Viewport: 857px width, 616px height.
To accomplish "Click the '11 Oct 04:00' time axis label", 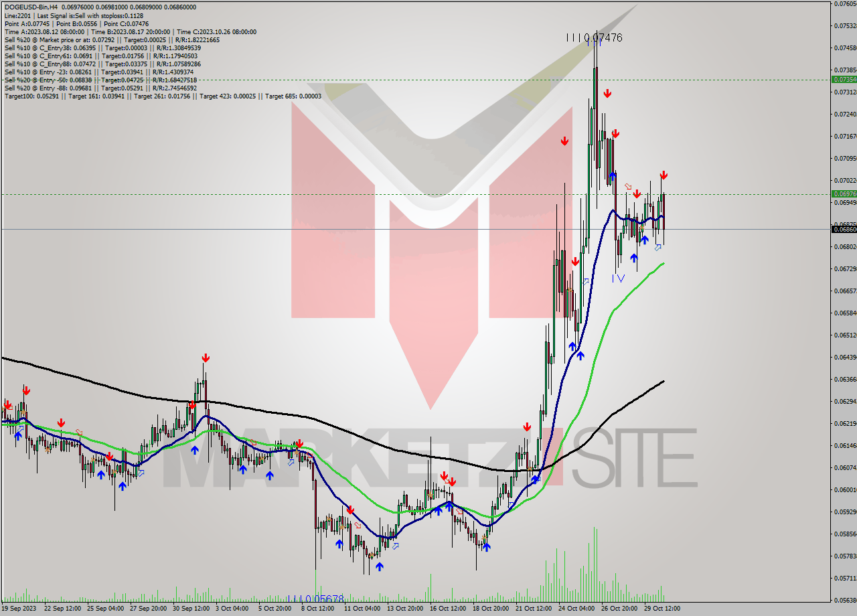I will coord(363,609).
